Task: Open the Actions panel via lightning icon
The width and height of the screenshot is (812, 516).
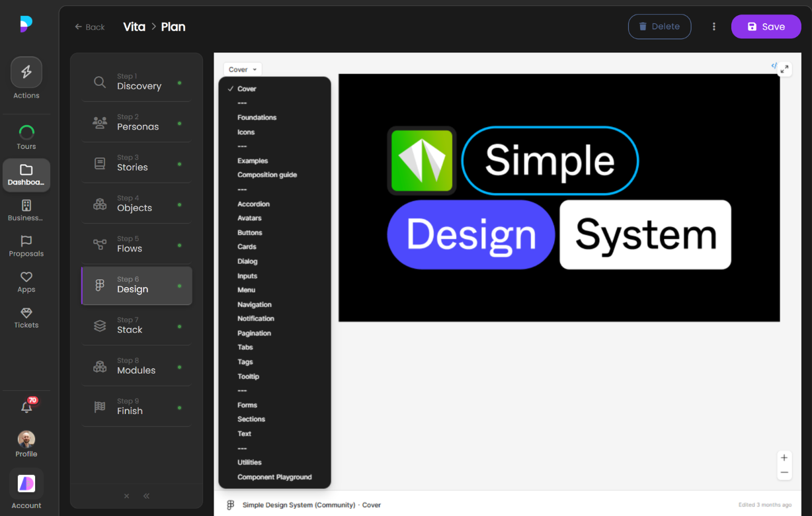Action: coord(26,71)
